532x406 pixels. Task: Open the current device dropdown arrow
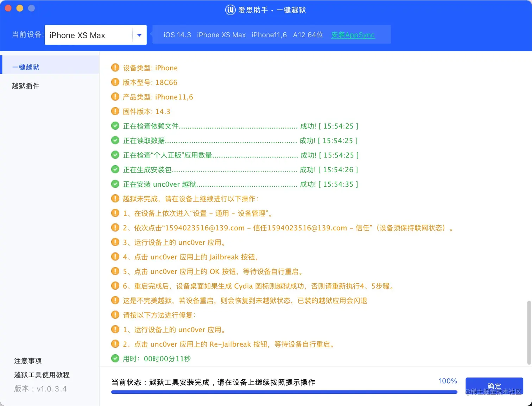(139, 35)
